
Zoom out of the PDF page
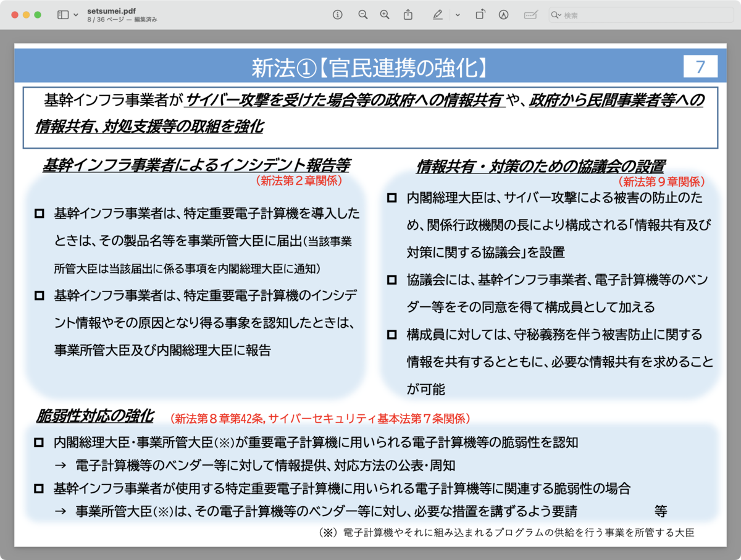coord(362,15)
